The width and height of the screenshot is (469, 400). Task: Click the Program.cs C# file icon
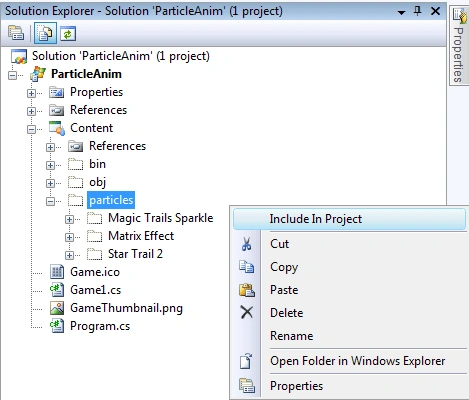57,326
